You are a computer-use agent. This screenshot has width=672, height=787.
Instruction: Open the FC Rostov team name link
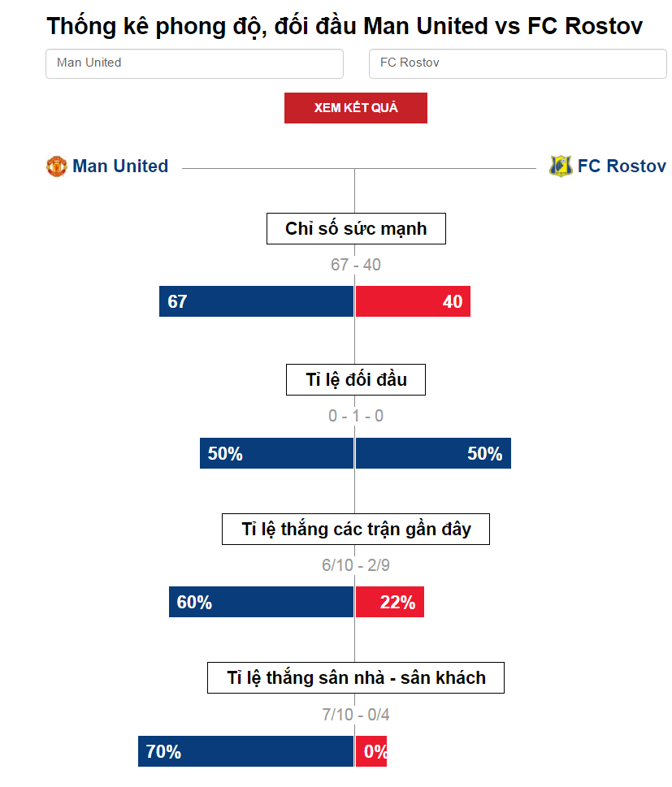click(622, 166)
